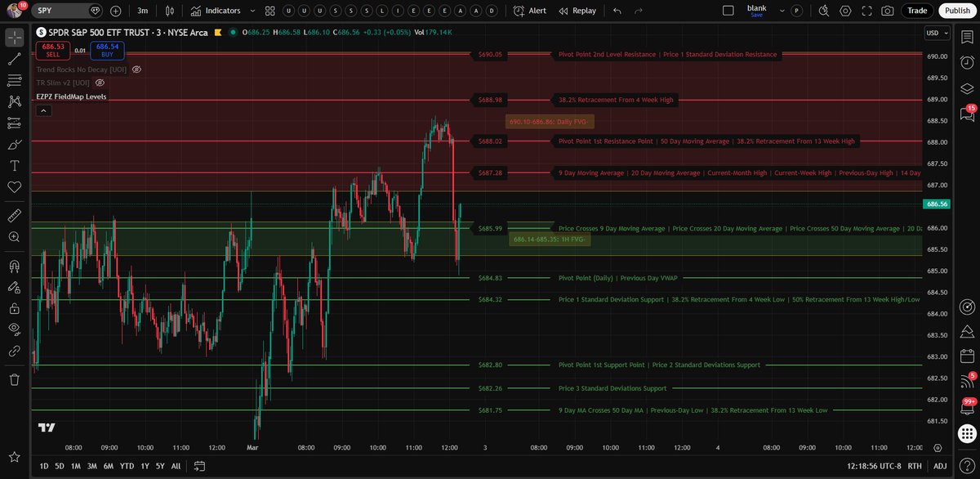Select the 6M date range
Screen dimensions: 980x479
pos(108,466)
